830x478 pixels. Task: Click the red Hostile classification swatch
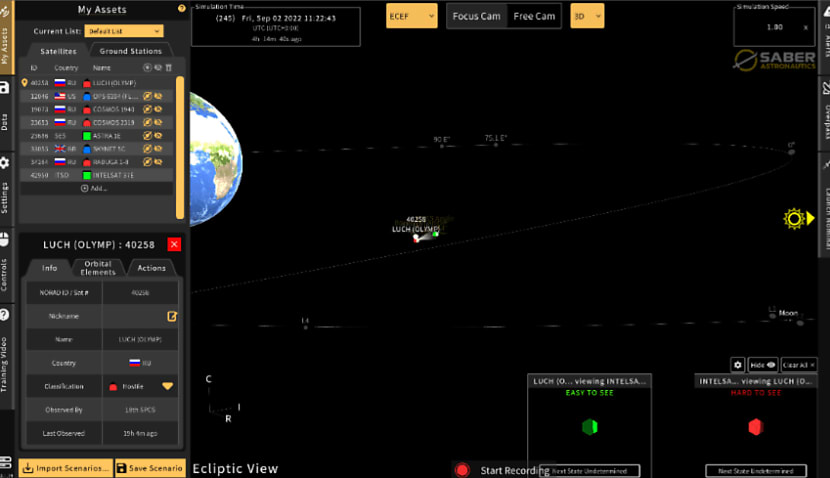pos(113,387)
